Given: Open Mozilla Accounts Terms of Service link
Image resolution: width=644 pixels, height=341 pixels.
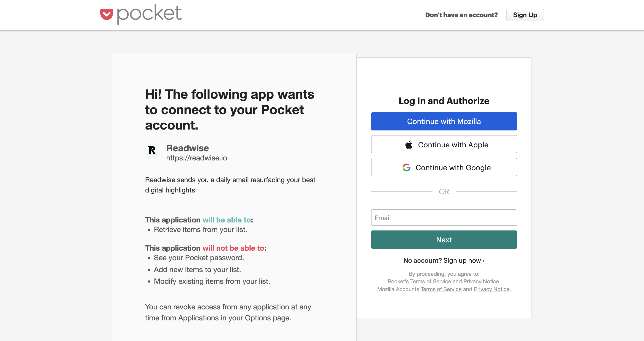Looking at the screenshot, I should pos(441,289).
